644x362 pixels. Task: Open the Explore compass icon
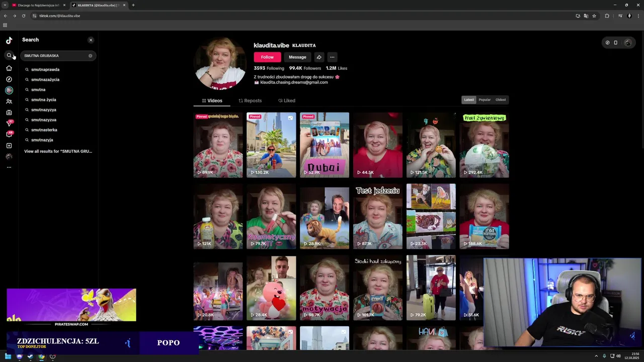[9, 79]
